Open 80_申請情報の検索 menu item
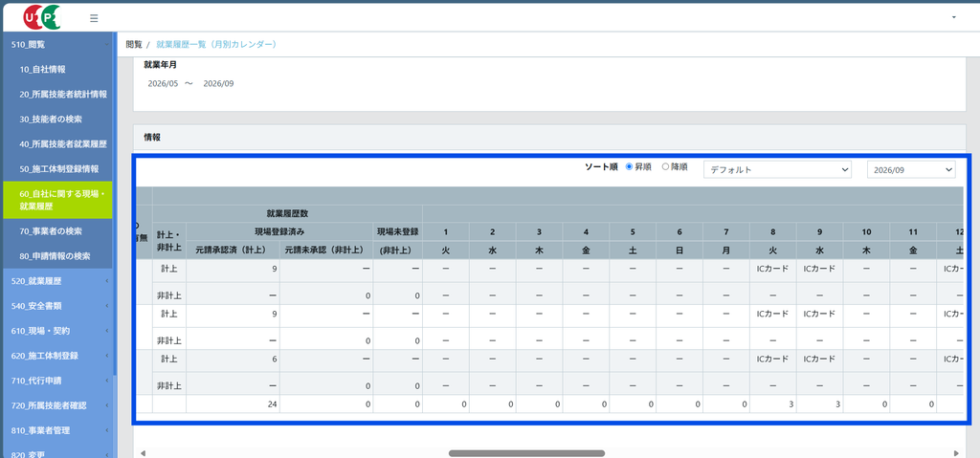 coord(56,256)
